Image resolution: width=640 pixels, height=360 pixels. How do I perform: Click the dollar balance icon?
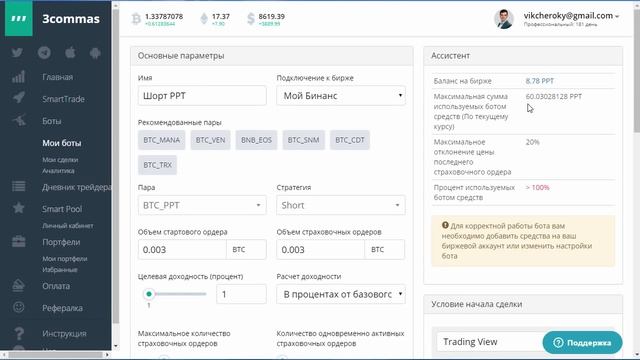pos(251,19)
